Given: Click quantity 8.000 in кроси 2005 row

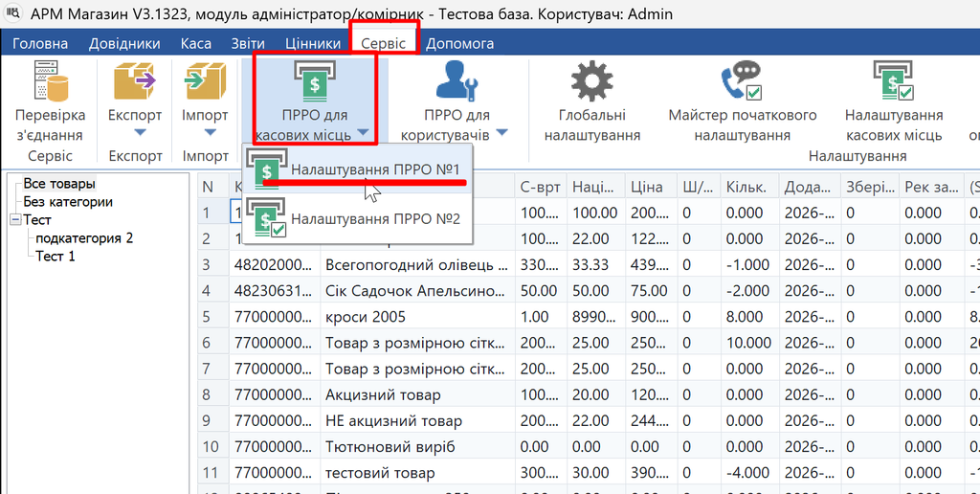Looking at the screenshot, I should pos(749,318).
